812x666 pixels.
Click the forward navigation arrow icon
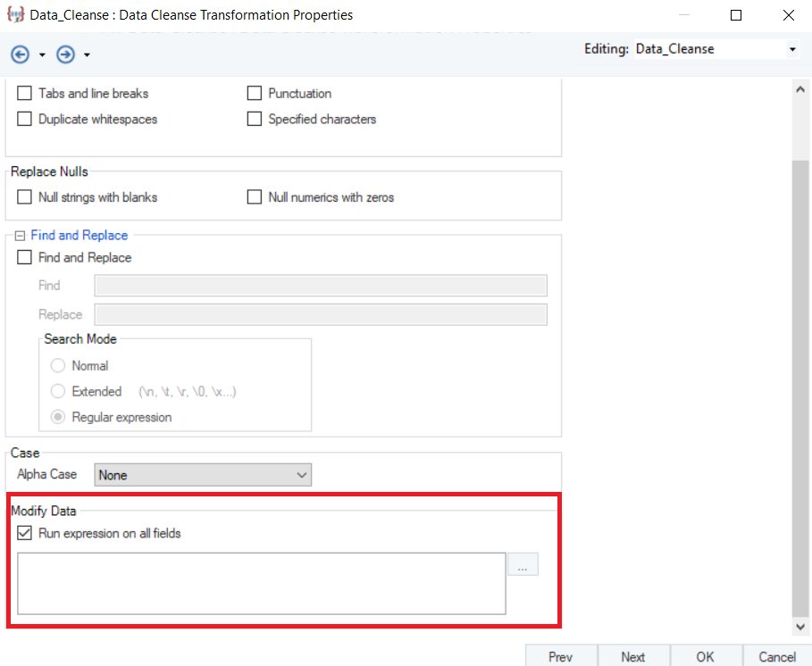click(x=65, y=54)
